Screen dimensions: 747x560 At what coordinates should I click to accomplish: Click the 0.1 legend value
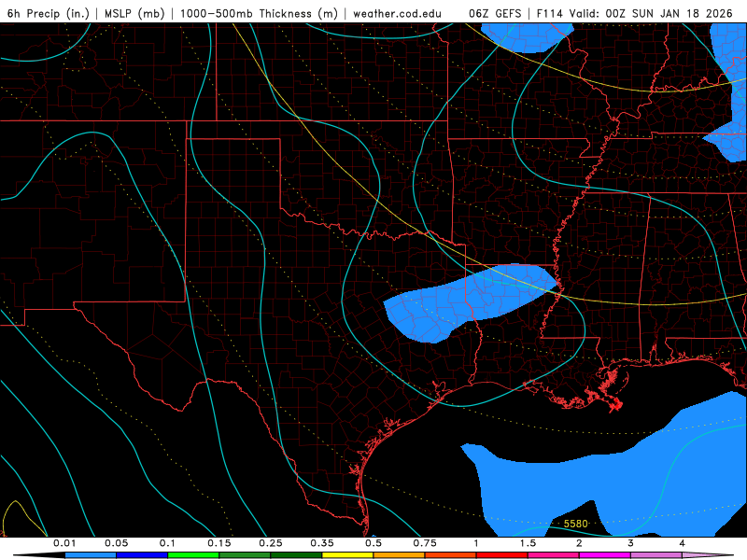tap(167, 543)
